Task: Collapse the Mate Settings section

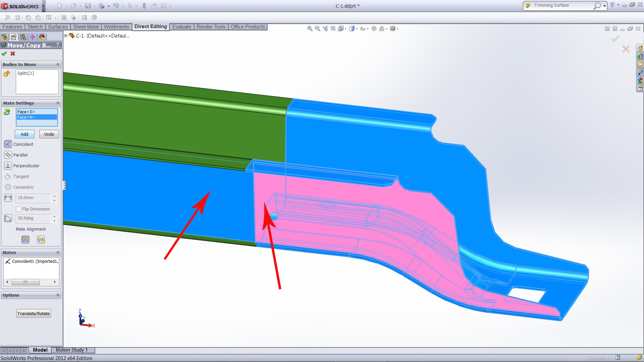Action: click(x=58, y=103)
